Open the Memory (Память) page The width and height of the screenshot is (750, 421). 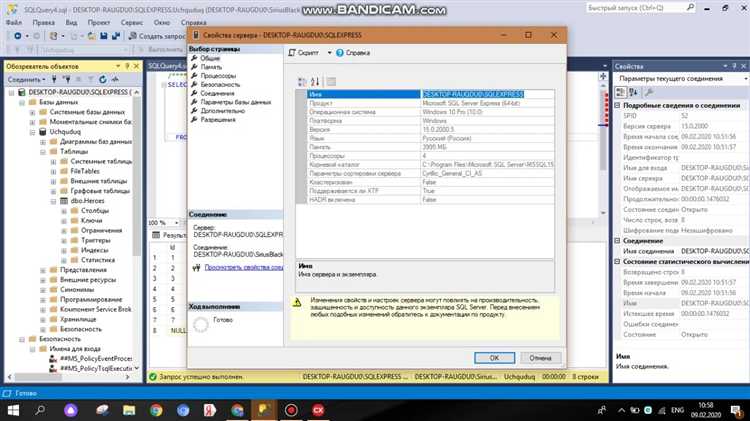click(x=210, y=67)
